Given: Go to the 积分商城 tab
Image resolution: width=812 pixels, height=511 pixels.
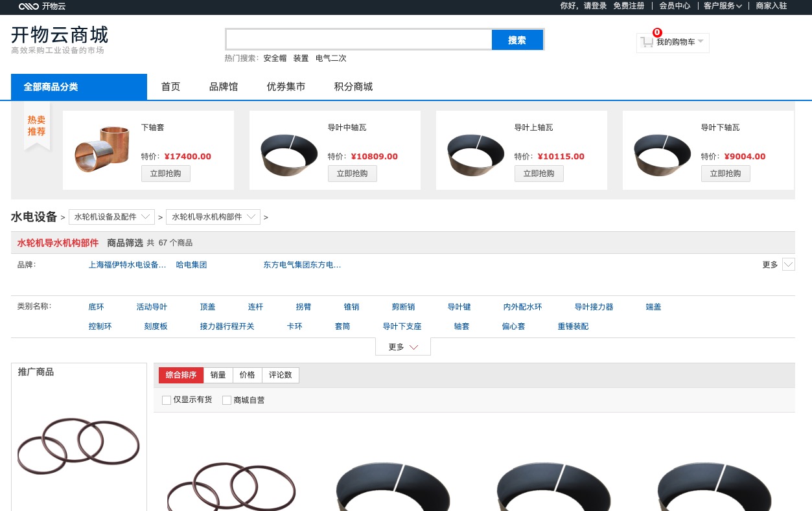Looking at the screenshot, I should coord(353,87).
